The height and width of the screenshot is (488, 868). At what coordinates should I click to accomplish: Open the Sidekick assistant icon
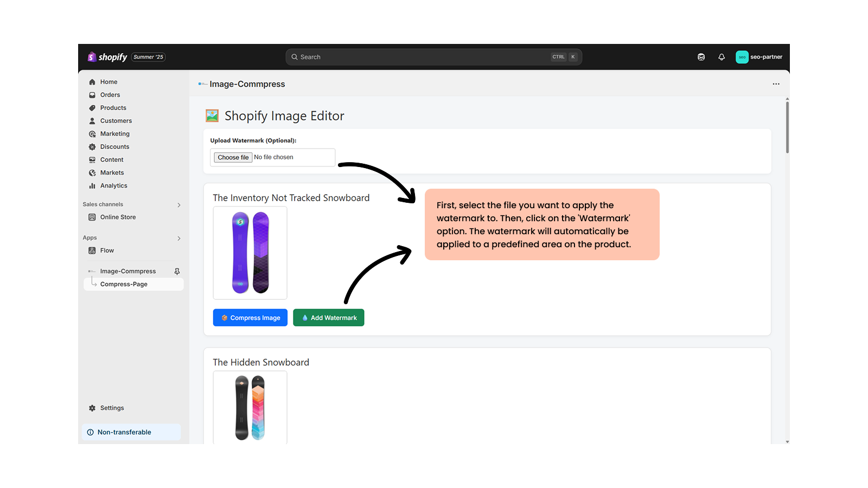(x=701, y=57)
